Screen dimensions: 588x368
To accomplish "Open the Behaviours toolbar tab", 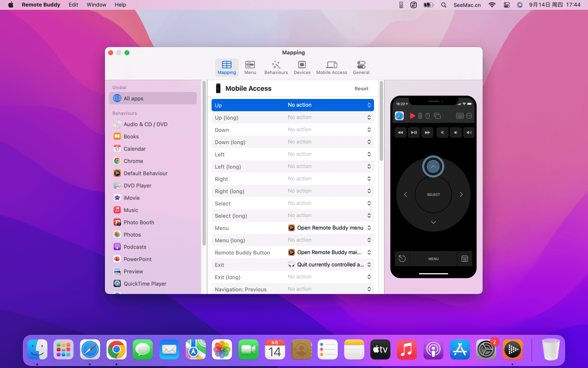I will 276,67.
